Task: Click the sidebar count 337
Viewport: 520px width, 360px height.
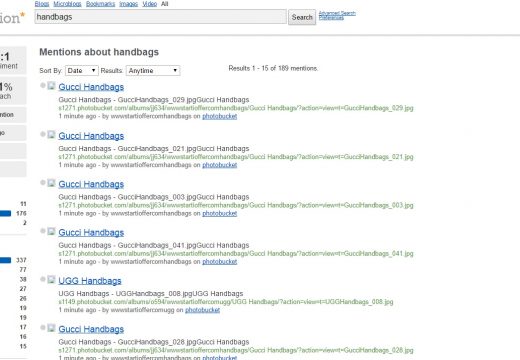Action: [21, 260]
